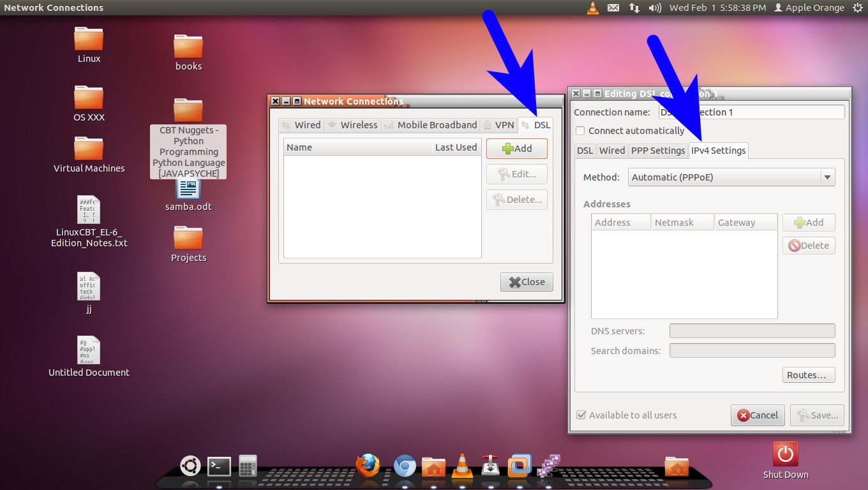This screenshot has width=868, height=490.
Task: Select the LinuxCBT_EL-6_Edition_Notes.txt file
Action: click(89, 221)
